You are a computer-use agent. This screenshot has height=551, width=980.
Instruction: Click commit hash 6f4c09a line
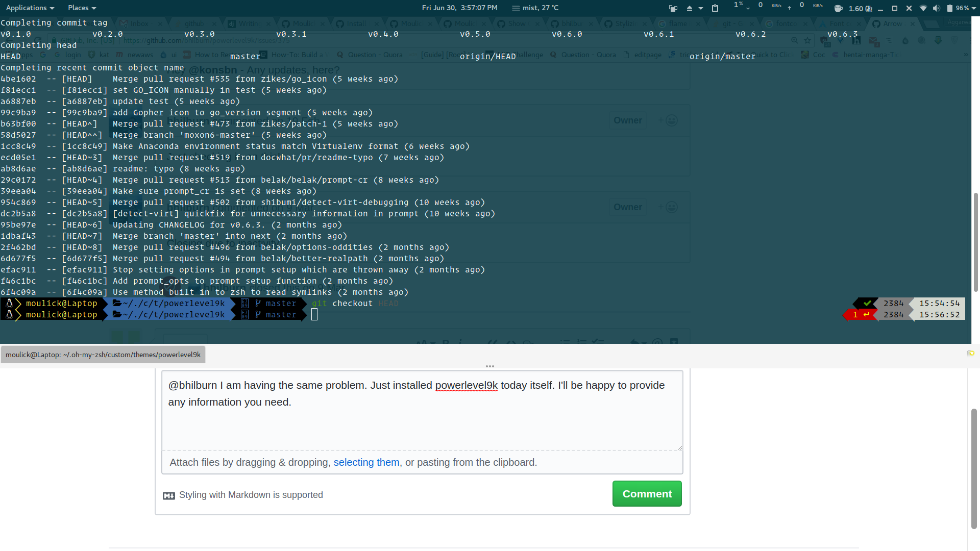tap(205, 292)
